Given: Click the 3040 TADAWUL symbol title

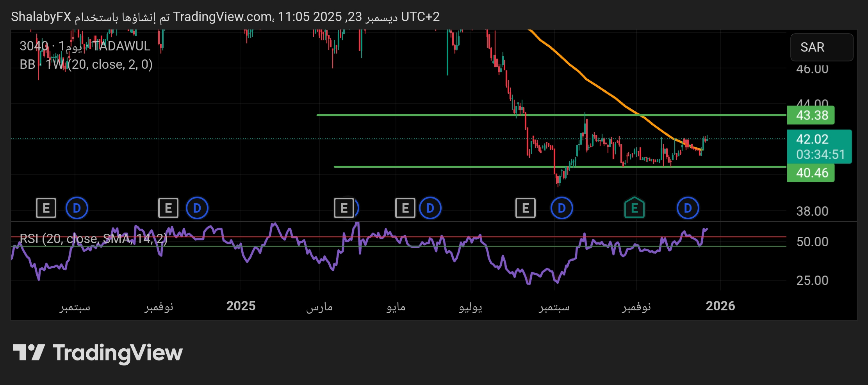Looking at the screenshot, I should (x=85, y=46).
